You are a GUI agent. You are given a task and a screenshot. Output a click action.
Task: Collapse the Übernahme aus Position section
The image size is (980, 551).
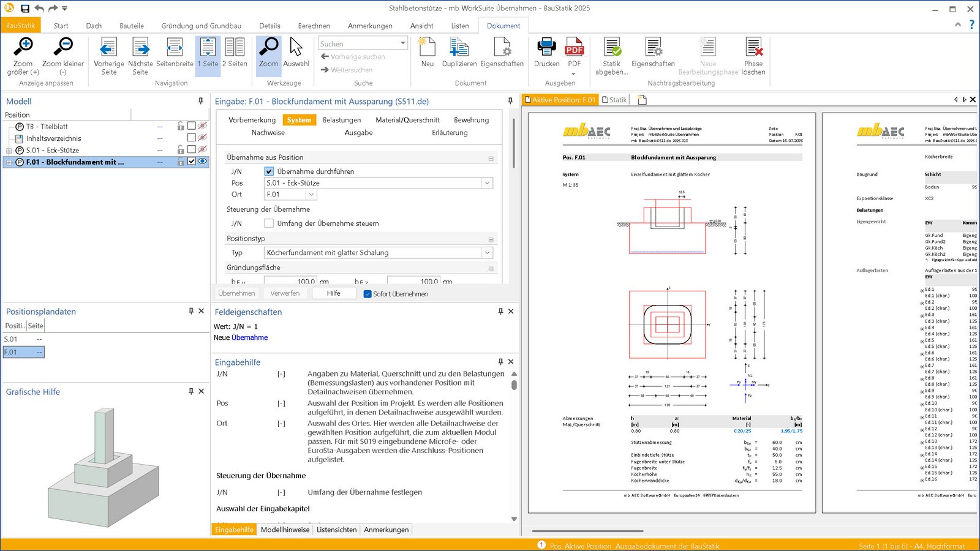coord(491,159)
